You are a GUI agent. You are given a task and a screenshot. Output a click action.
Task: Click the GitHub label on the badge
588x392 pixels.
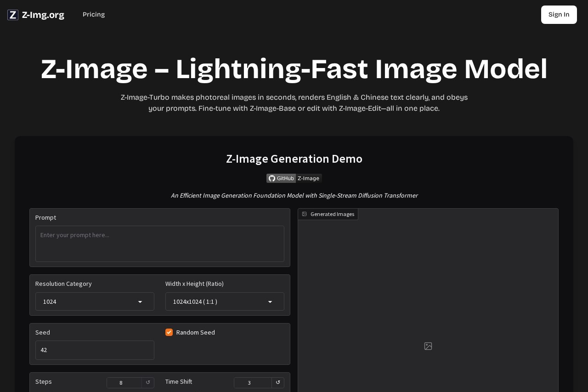[x=285, y=178]
